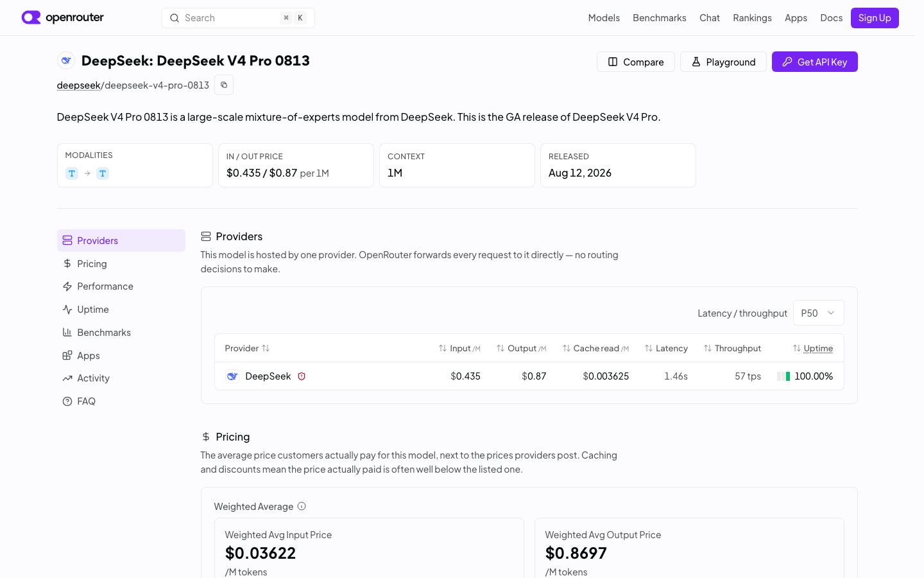Screen dimensions: 924x578
Task: Jump to Apps in the sidebar
Action: 121,355
